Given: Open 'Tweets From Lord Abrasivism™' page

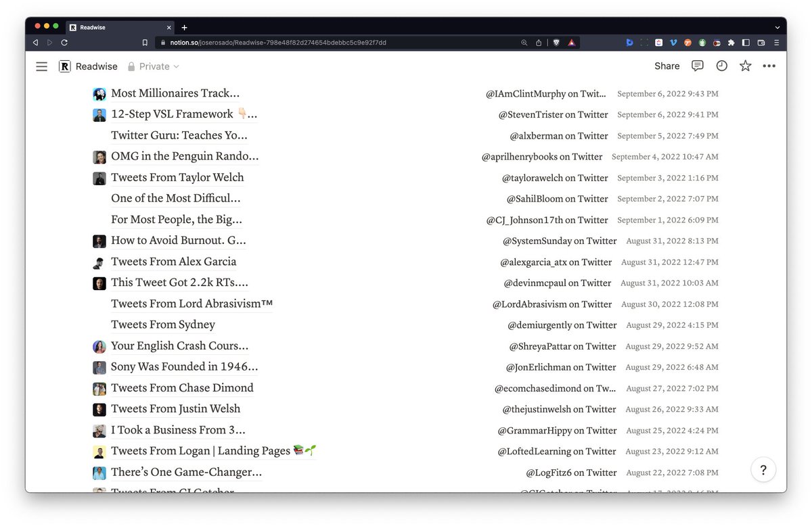Looking at the screenshot, I should 192,304.
